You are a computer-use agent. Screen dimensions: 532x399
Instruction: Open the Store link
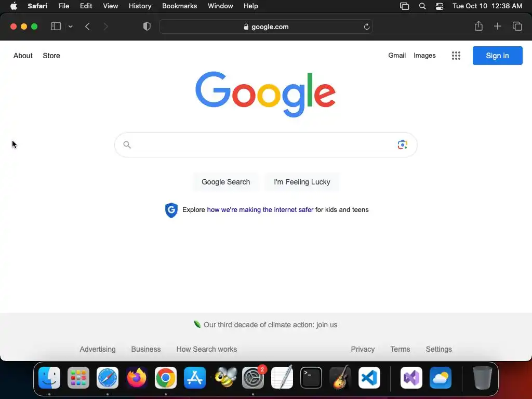pos(51,56)
